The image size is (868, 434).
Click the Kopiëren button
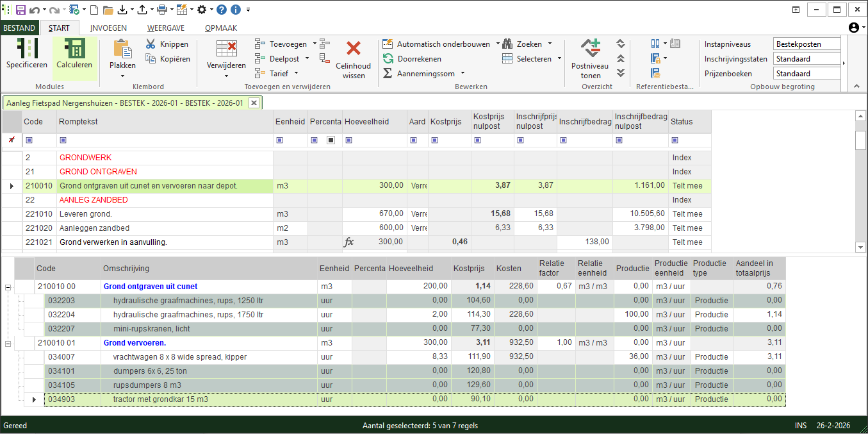(167, 59)
